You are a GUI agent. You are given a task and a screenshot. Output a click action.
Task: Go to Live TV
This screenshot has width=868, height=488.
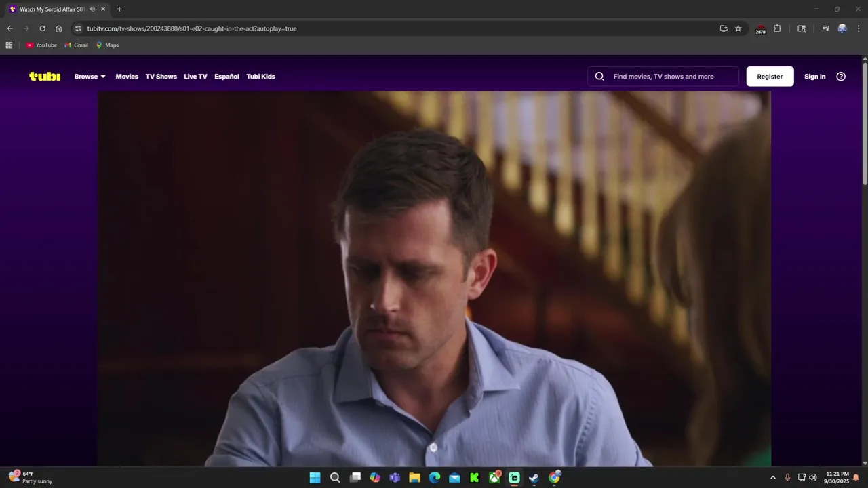tap(195, 77)
